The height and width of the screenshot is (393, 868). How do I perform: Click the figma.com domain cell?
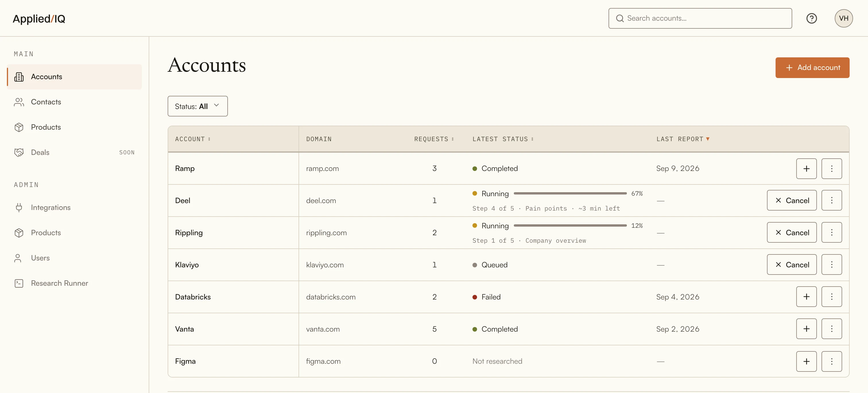(x=323, y=361)
